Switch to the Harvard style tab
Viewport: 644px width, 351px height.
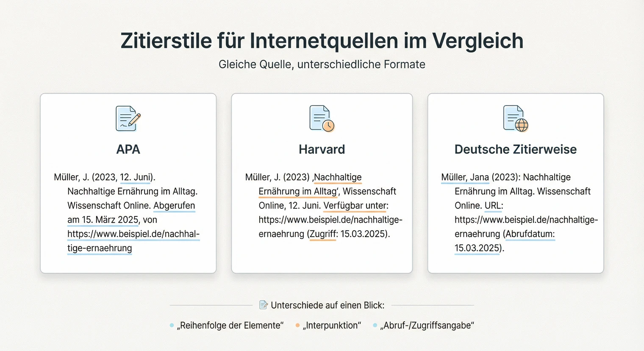(322, 149)
